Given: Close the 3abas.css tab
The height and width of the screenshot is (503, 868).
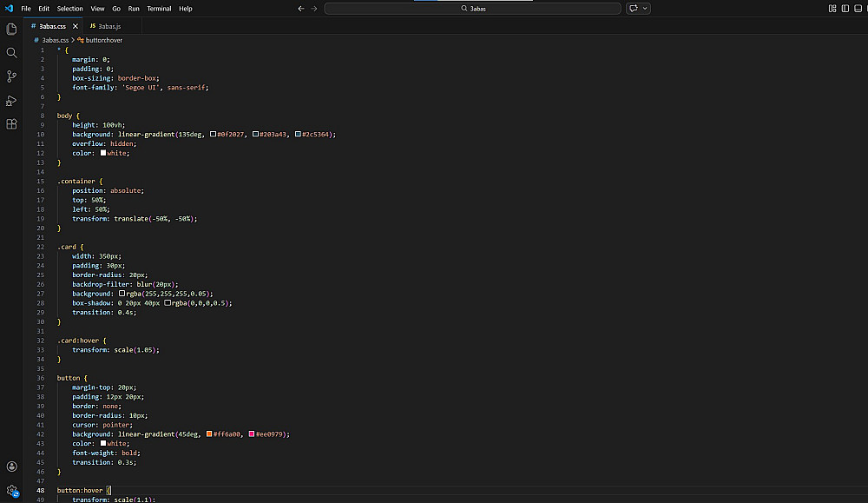Looking at the screenshot, I should click(76, 26).
